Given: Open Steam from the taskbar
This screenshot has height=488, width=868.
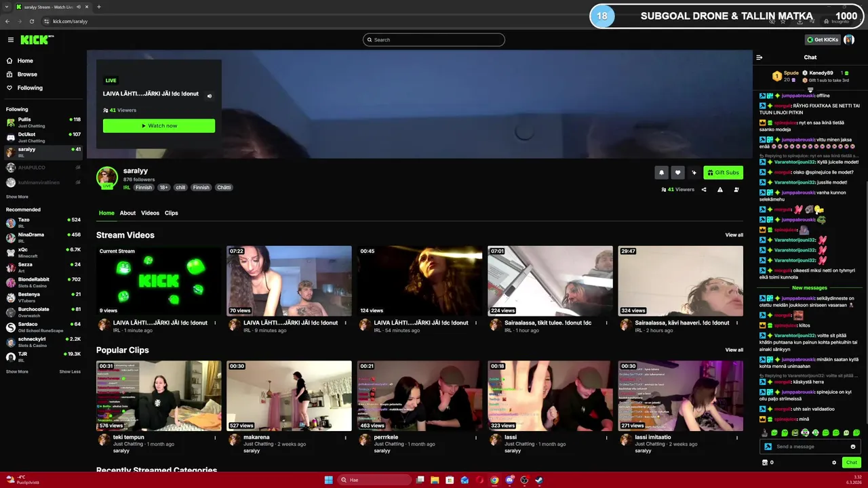Looking at the screenshot, I should [539, 480].
